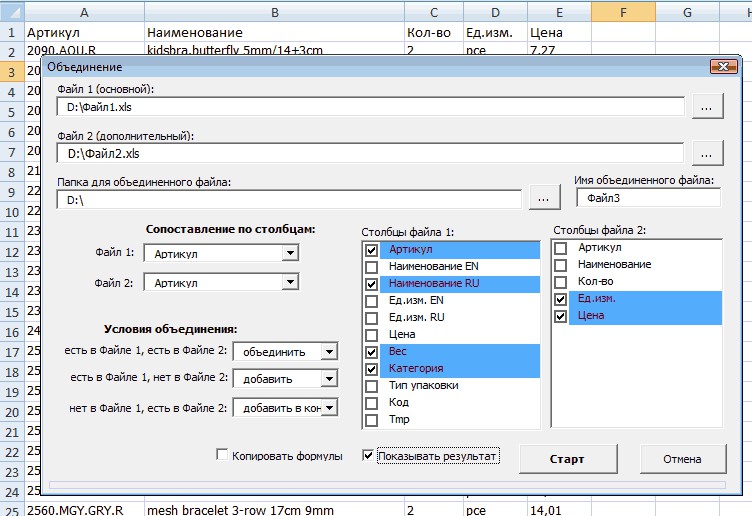752x516 pixels.
Task: Click the Кол-во header cell C1
Action: point(434,33)
